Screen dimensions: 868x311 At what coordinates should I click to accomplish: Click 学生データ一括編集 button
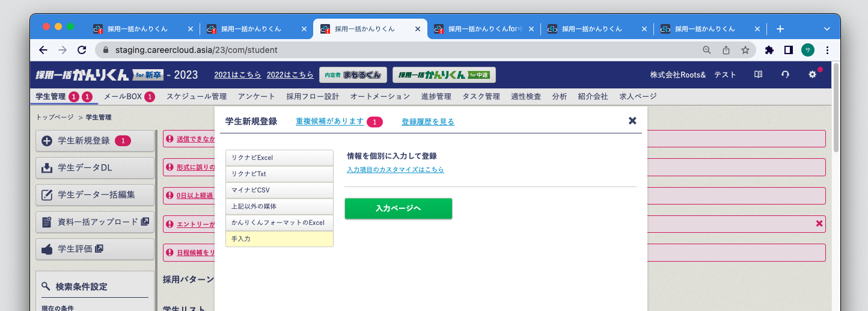[x=95, y=195]
